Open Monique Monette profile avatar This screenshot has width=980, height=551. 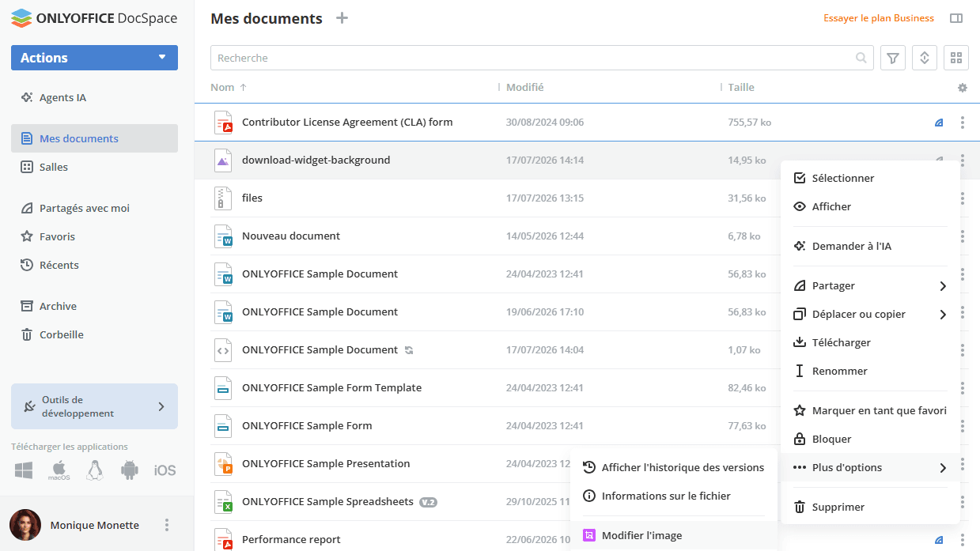25,525
